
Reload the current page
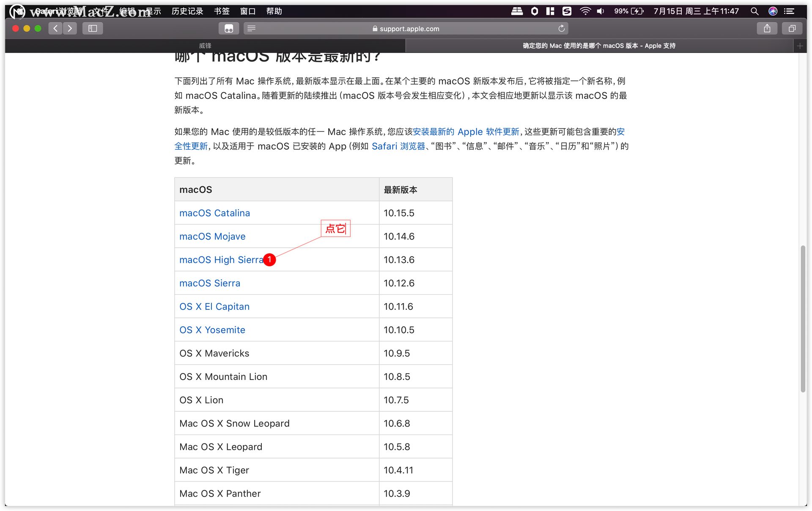[561, 28]
